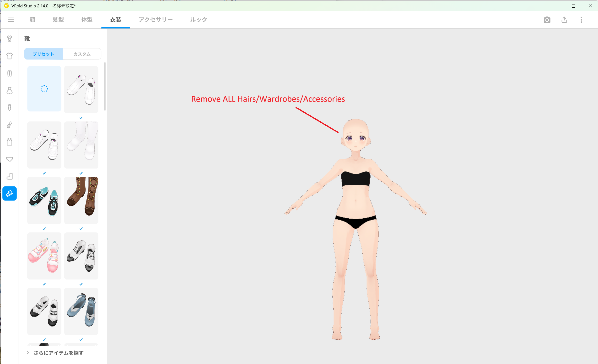Viewport: 598px width, 364px height.
Task: Switch to the アクセサリー (Accessories) tab
Action: click(156, 20)
